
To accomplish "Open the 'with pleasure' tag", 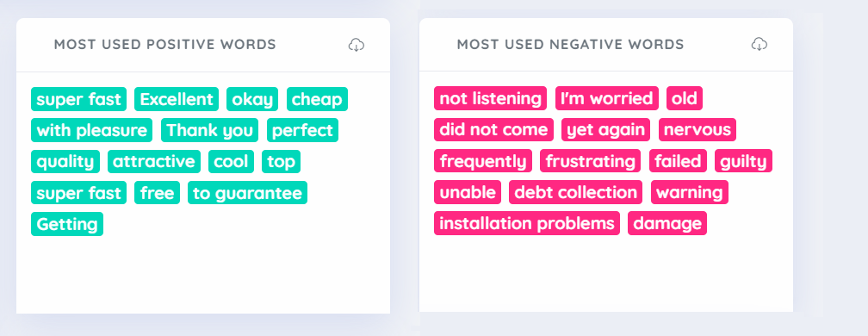I will [91, 131].
